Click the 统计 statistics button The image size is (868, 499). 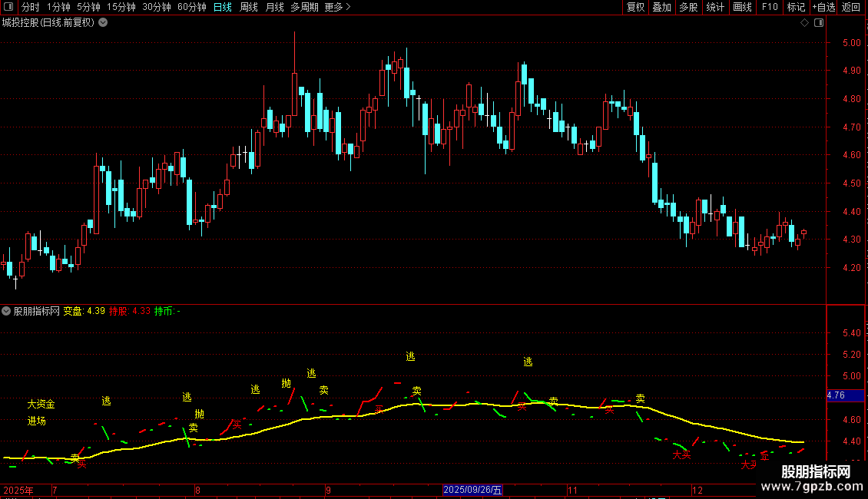coord(715,7)
